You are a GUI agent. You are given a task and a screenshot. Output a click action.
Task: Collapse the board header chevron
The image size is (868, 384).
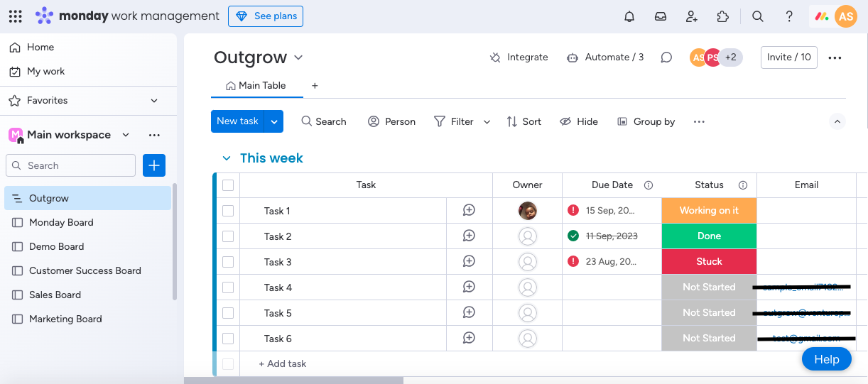[837, 121]
